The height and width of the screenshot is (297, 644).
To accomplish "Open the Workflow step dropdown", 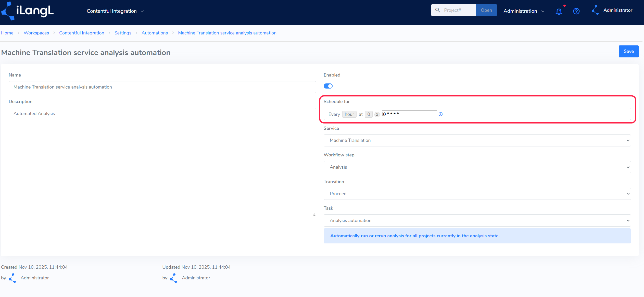I will tap(477, 167).
